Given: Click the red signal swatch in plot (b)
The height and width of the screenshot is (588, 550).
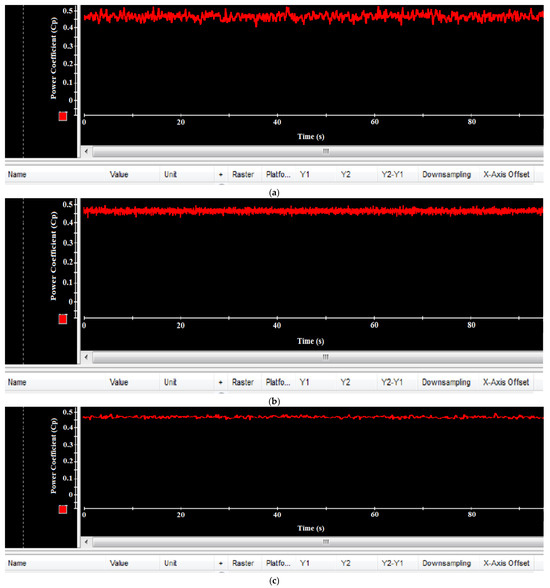Looking at the screenshot, I should (x=63, y=319).
